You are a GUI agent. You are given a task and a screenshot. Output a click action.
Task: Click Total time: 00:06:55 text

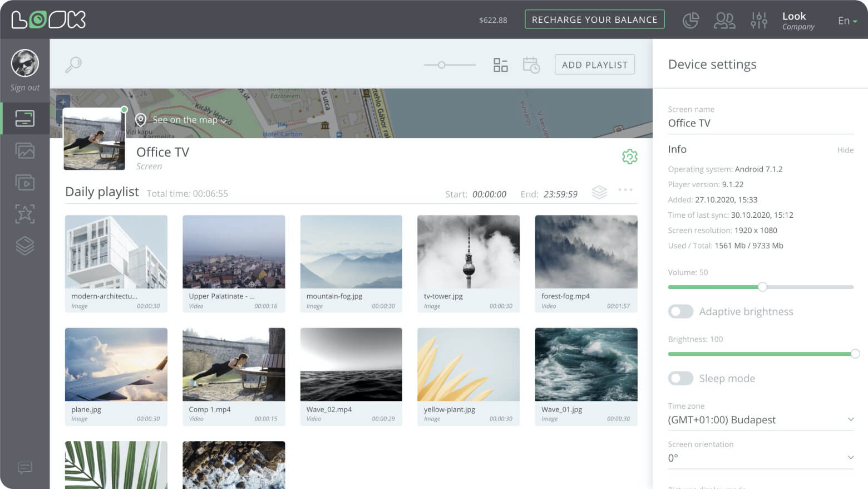(x=188, y=194)
